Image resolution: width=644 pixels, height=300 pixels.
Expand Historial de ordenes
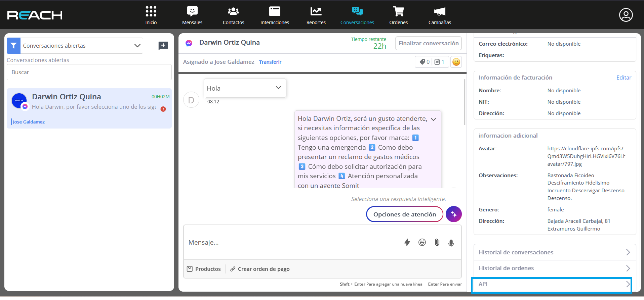click(555, 268)
